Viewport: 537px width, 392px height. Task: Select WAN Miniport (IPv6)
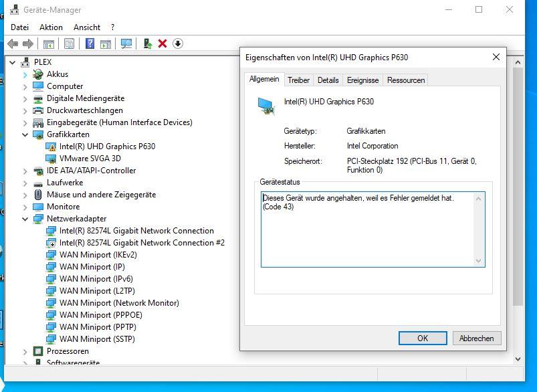(96, 279)
